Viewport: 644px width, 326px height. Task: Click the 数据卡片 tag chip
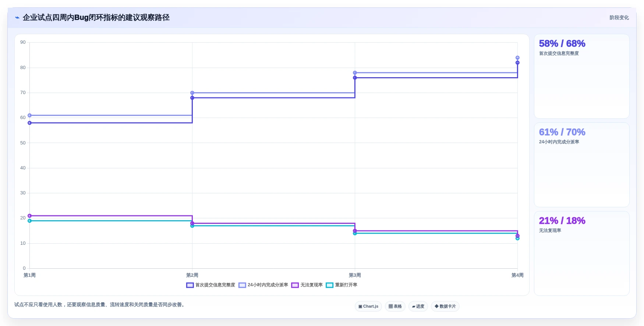tap(445, 306)
